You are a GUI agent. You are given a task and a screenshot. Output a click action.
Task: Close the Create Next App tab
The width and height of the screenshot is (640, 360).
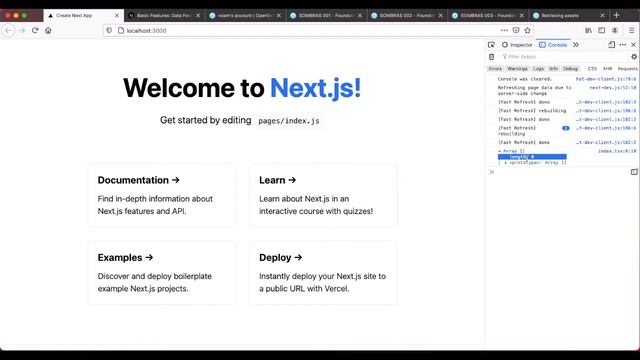coord(117,16)
